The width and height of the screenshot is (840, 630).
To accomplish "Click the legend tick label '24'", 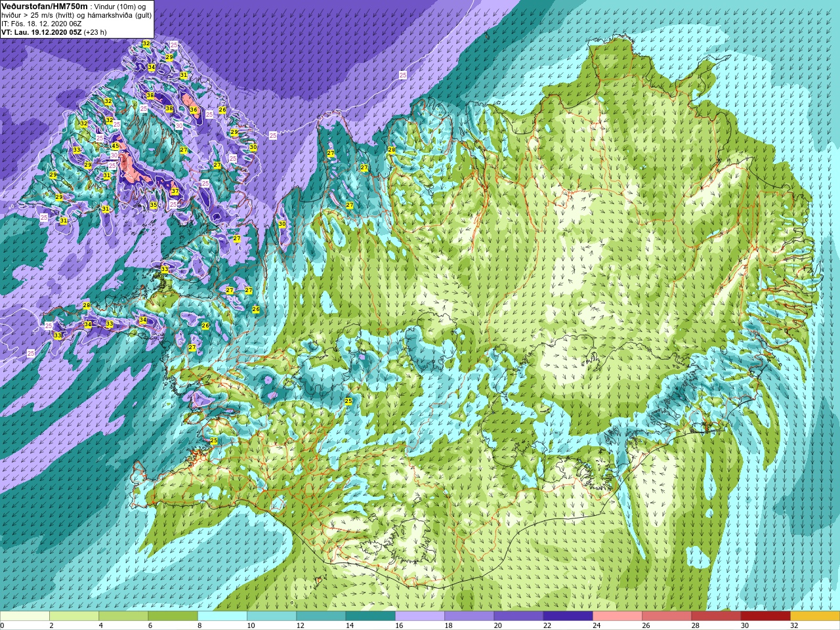I will tap(597, 625).
